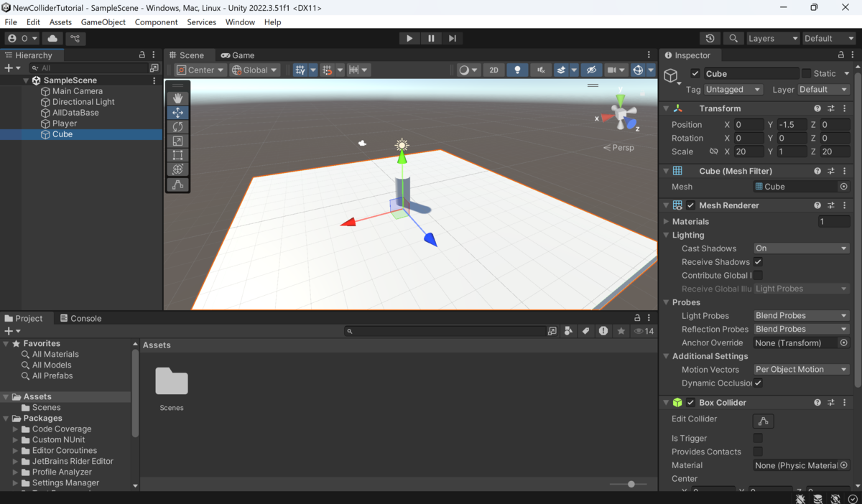Open scene camera settings dropdown

616,70
